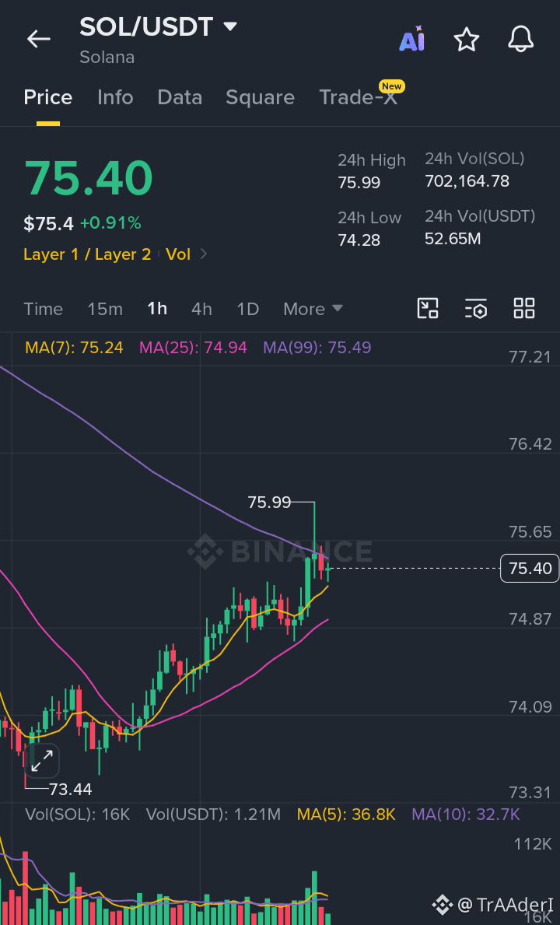Select the 4h interval
This screenshot has height=925, width=560.
pos(201,309)
